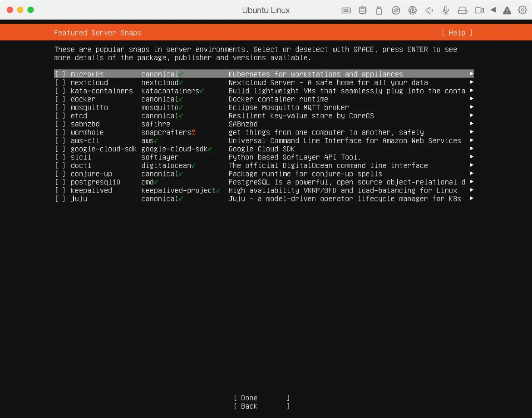Open the network globe icon
Screen dimensions: 532x418
pyautogui.click(x=413, y=11)
